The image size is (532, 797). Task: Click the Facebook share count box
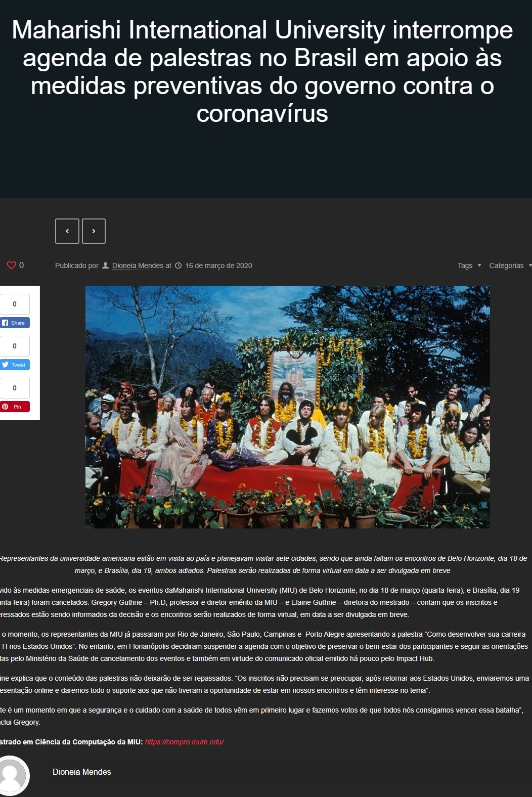tap(14, 304)
